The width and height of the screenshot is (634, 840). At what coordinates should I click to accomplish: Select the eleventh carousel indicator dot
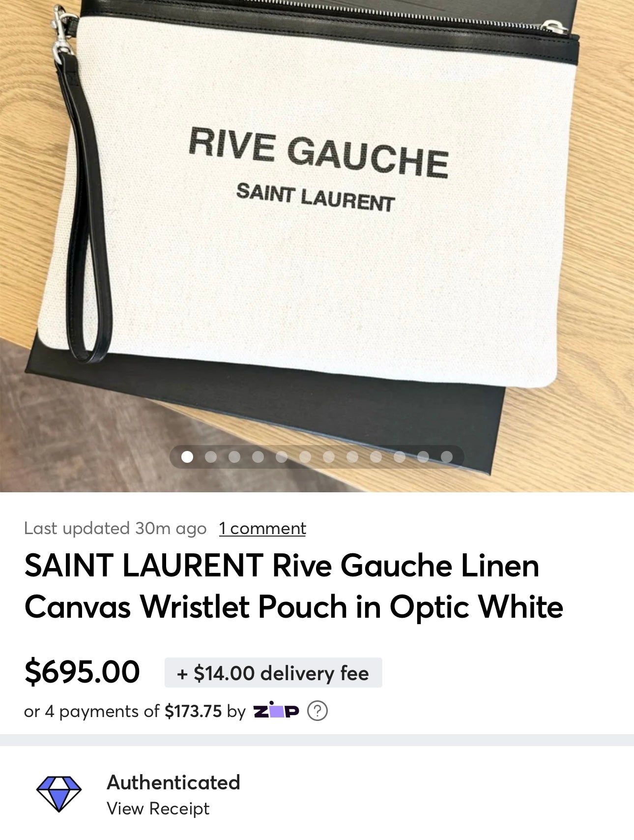click(x=423, y=457)
